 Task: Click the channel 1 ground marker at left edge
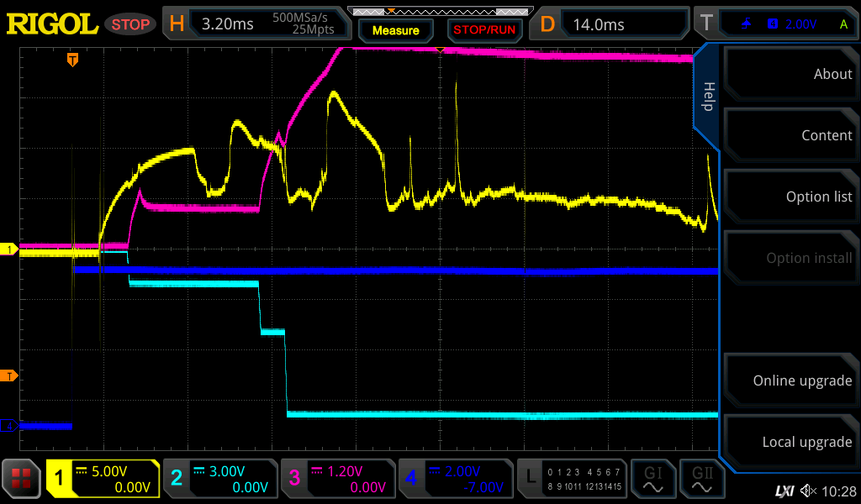pyautogui.click(x=9, y=249)
